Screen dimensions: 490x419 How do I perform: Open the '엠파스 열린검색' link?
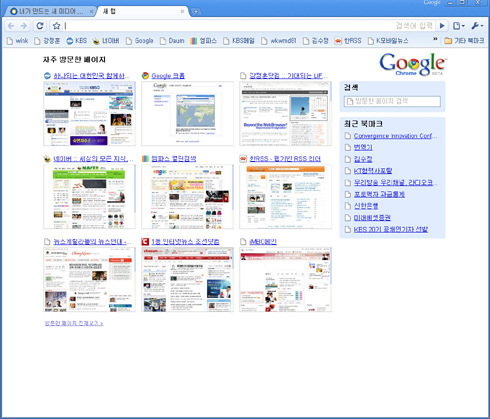[x=174, y=159]
